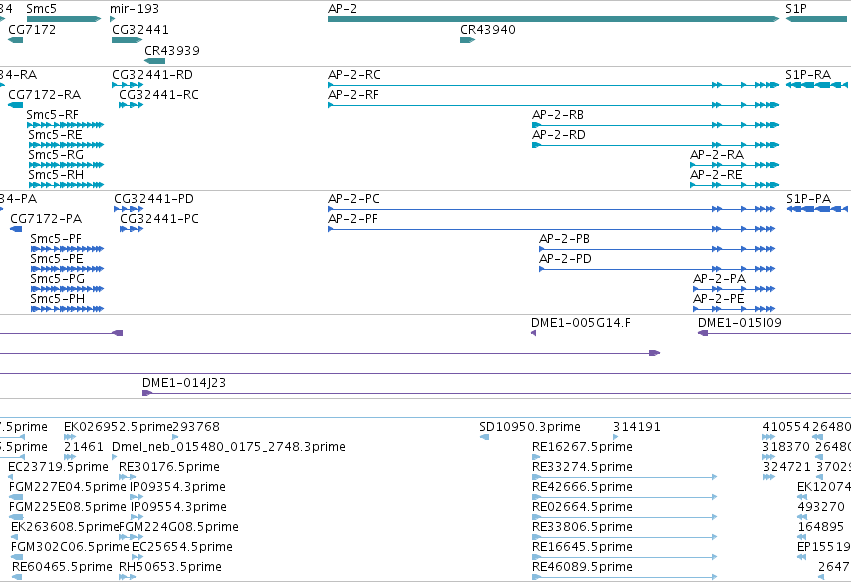Click the CG32441-RD transcript
This screenshot has height=582, width=851.
(x=128, y=85)
